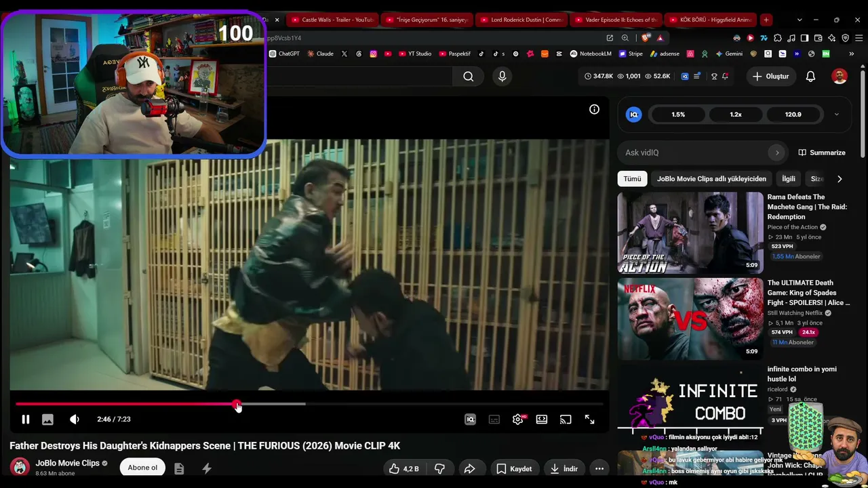Select JoBlo Movie Clips adlı yükleyiciden chip
Image resolution: width=868 pixels, height=488 pixels.
[711, 179]
